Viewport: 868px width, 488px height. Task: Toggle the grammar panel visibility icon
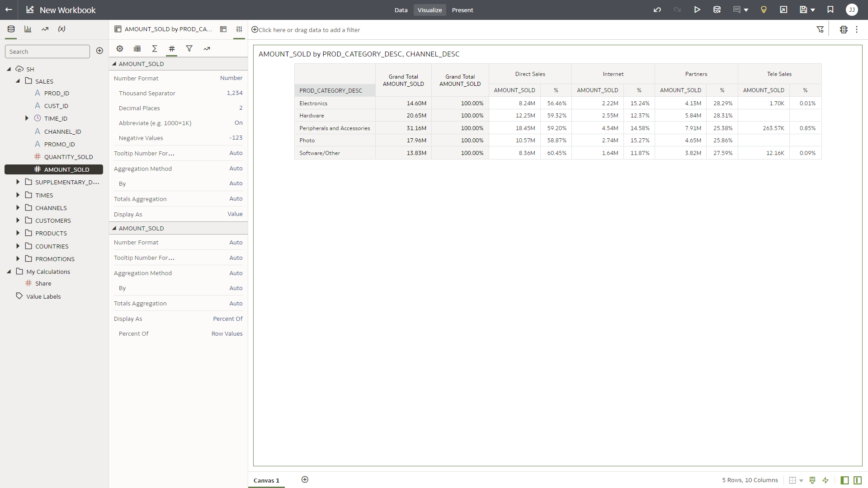[x=858, y=480]
